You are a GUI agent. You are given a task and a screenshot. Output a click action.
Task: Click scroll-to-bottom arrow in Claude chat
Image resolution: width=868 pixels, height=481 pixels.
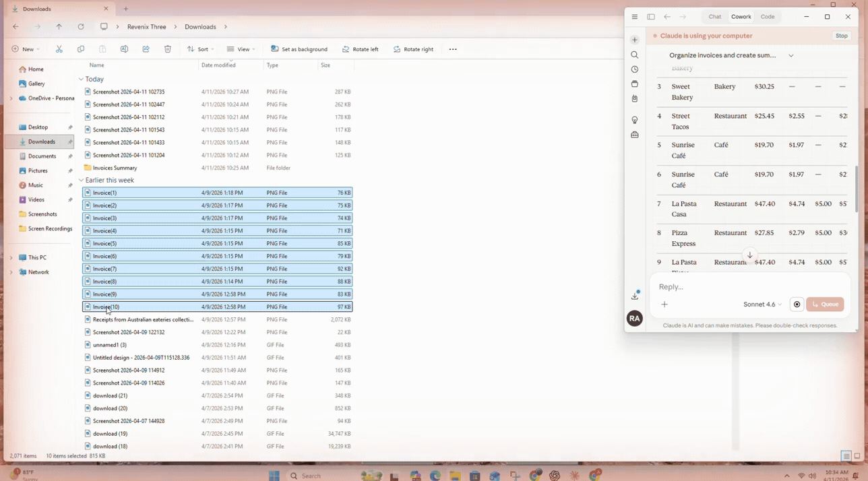[749, 255]
